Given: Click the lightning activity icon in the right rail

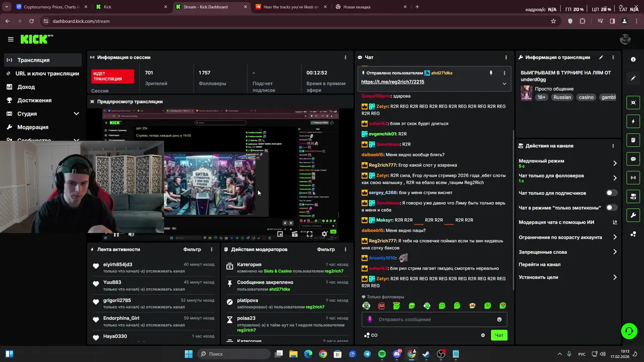Looking at the screenshot, I should point(633,121).
